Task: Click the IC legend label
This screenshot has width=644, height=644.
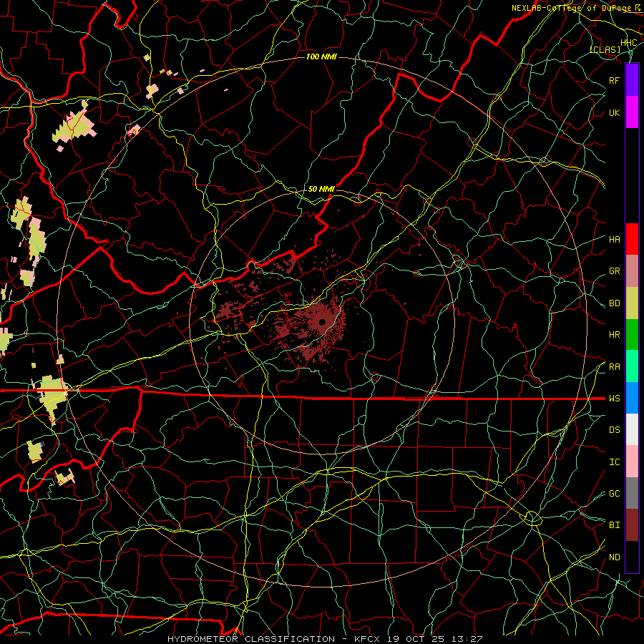Action: 614,462
